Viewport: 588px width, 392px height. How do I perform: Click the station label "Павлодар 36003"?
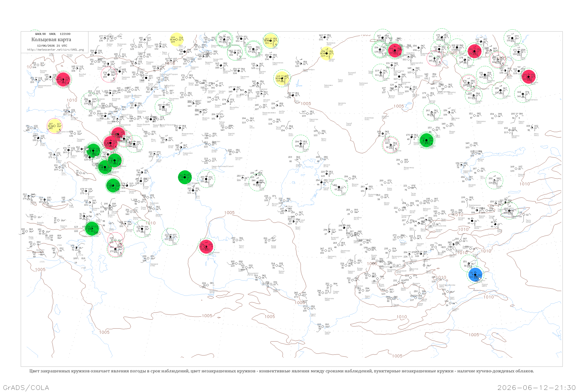coord(491,81)
